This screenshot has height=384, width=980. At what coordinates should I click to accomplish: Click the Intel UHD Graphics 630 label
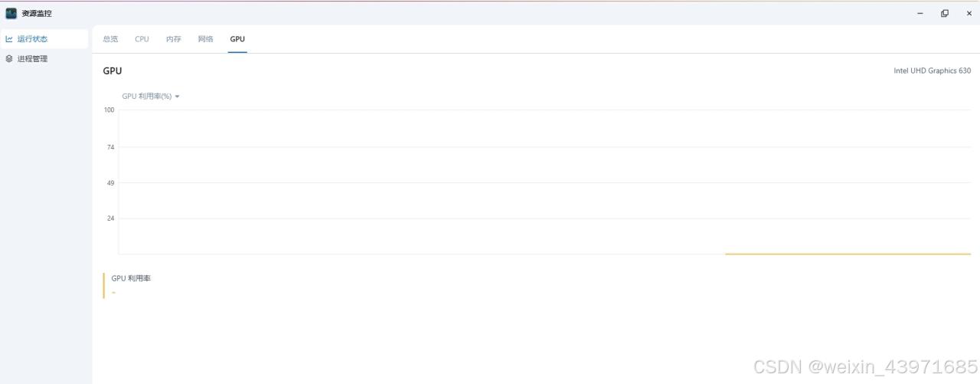click(932, 71)
